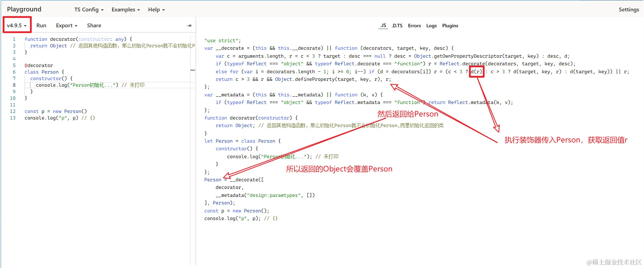Click 'console.log("p", p)' on editor line 13
This screenshot has width=644, height=268.
pyautogui.click(x=52, y=118)
